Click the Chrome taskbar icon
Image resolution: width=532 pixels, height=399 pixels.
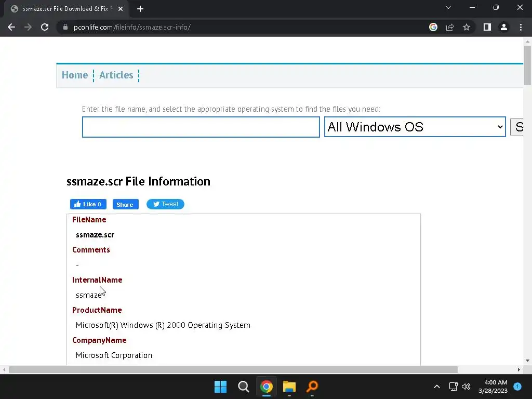pos(267,387)
